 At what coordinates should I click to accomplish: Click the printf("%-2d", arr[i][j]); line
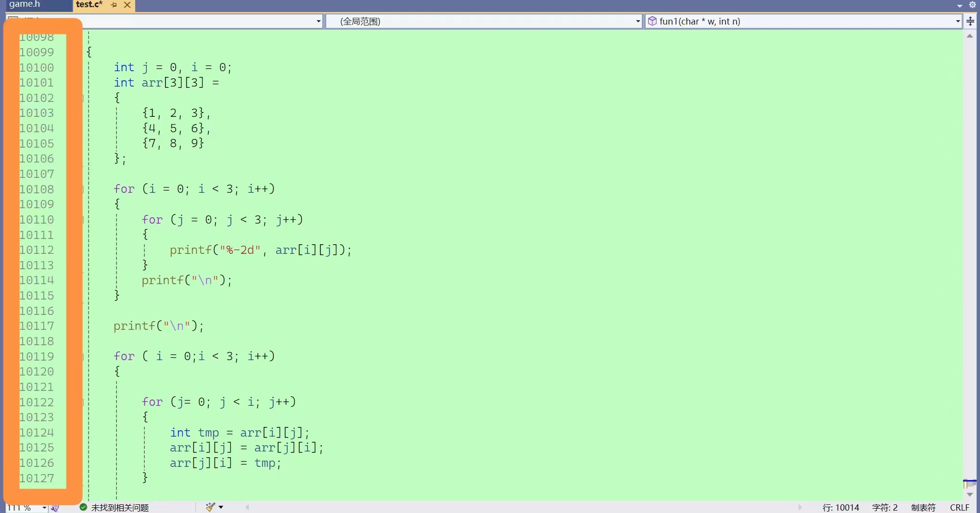(261, 250)
